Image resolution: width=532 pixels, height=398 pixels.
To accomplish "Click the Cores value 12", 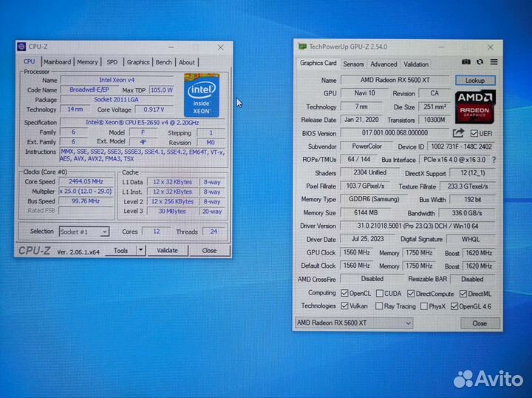I will pos(157,232).
